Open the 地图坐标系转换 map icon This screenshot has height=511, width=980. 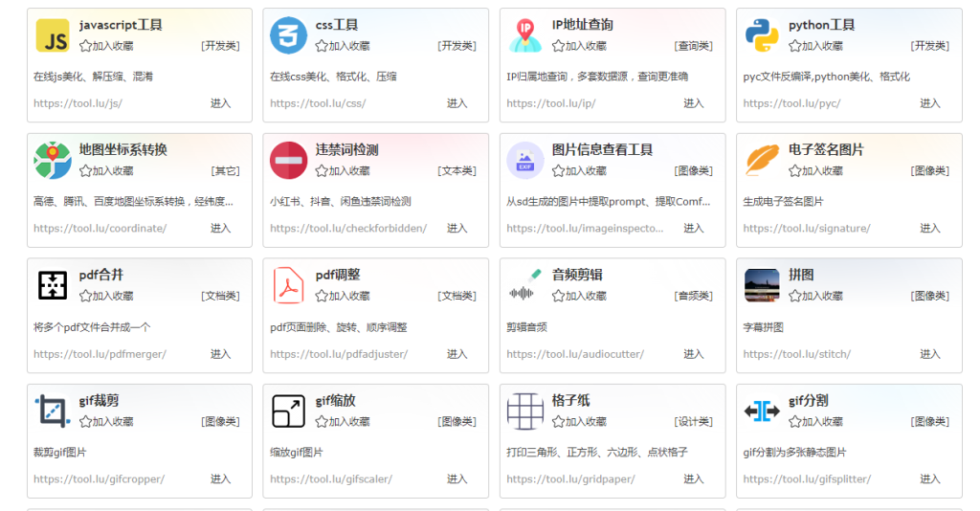(x=53, y=161)
